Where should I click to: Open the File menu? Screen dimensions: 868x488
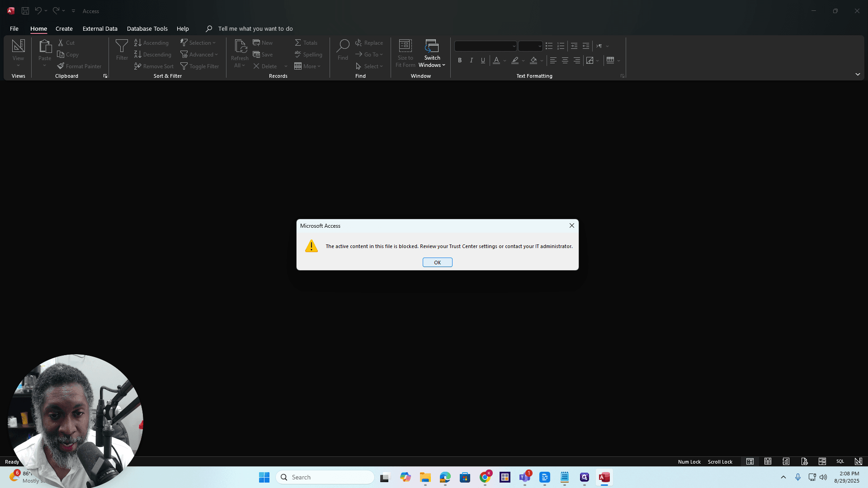14,28
